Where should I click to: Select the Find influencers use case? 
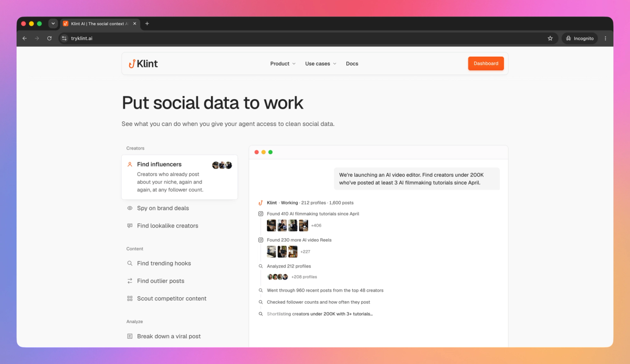coord(180,177)
